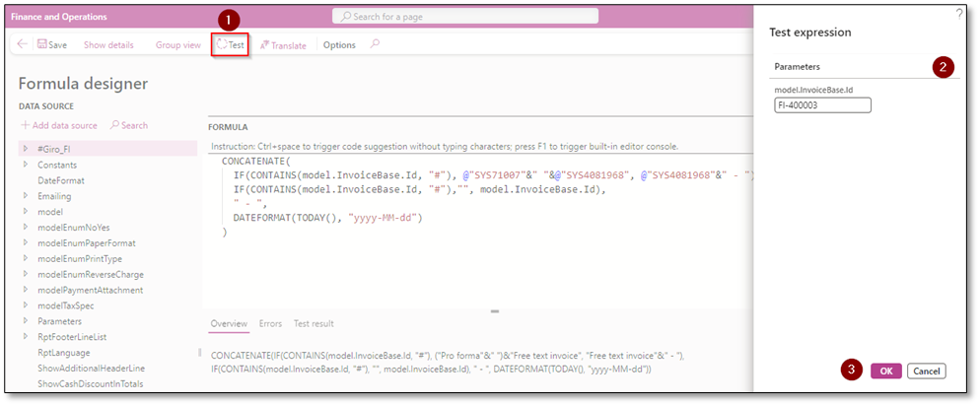Expand the #Giro_FI tree node
The height and width of the screenshot is (406, 980).
[25, 148]
